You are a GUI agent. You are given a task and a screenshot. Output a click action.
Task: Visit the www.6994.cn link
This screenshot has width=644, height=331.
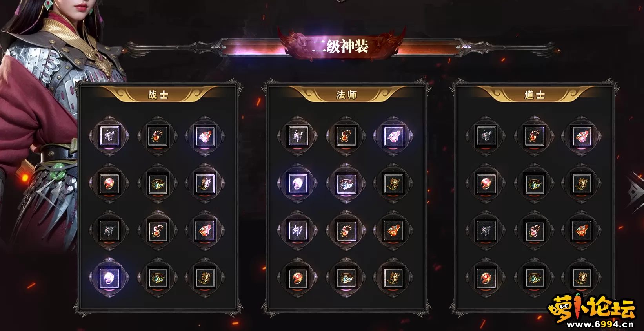tap(600, 324)
